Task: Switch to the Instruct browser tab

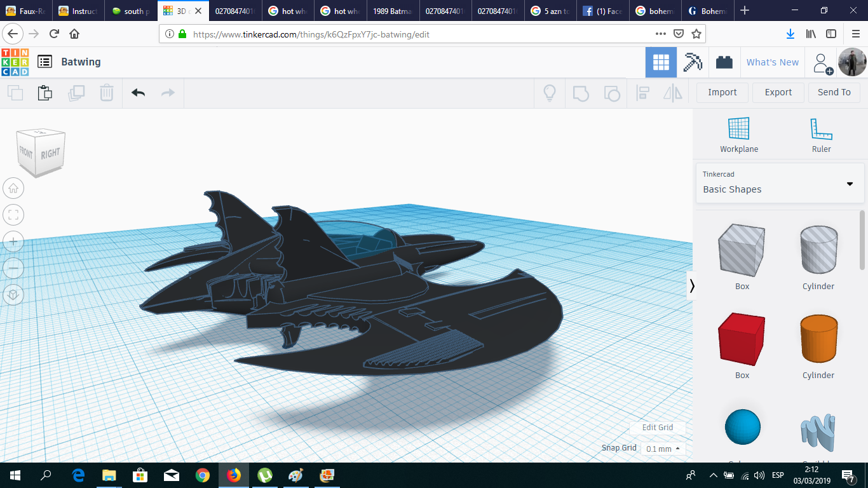Action: point(79,11)
